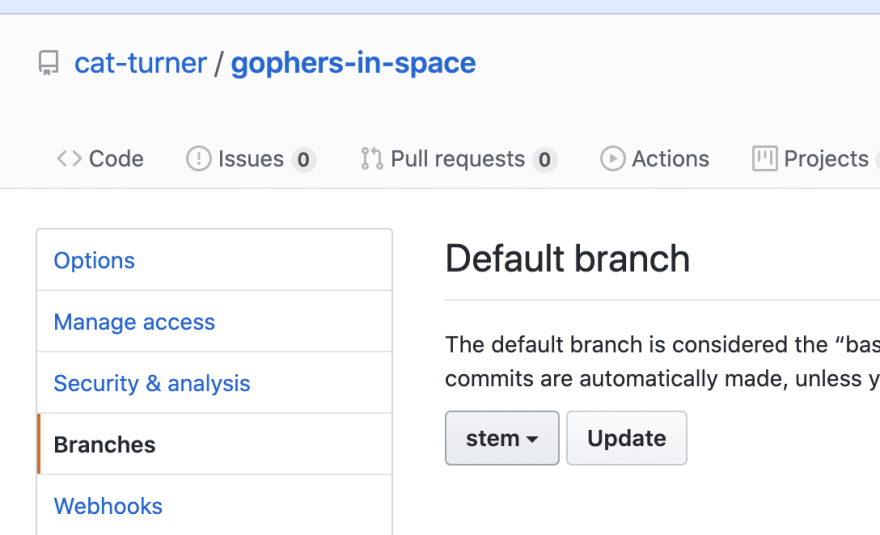The height and width of the screenshot is (535, 880).
Task: Go to the Actions tab
Action: [x=654, y=159]
